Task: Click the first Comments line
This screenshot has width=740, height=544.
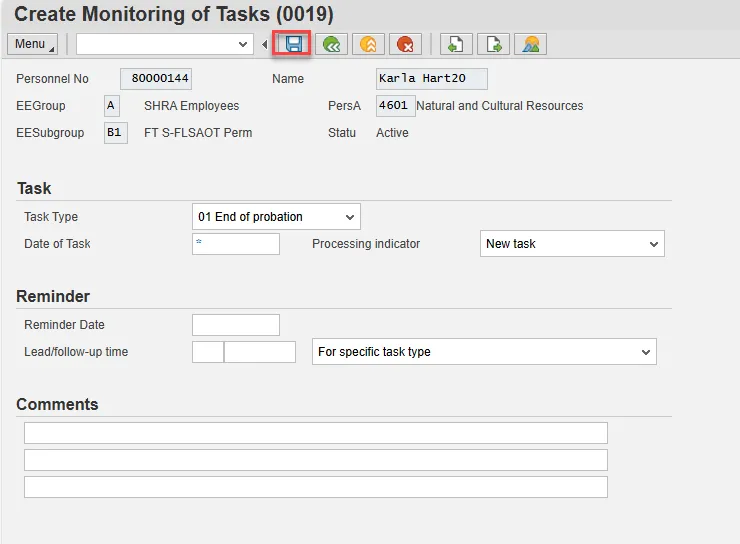Action: coord(315,433)
